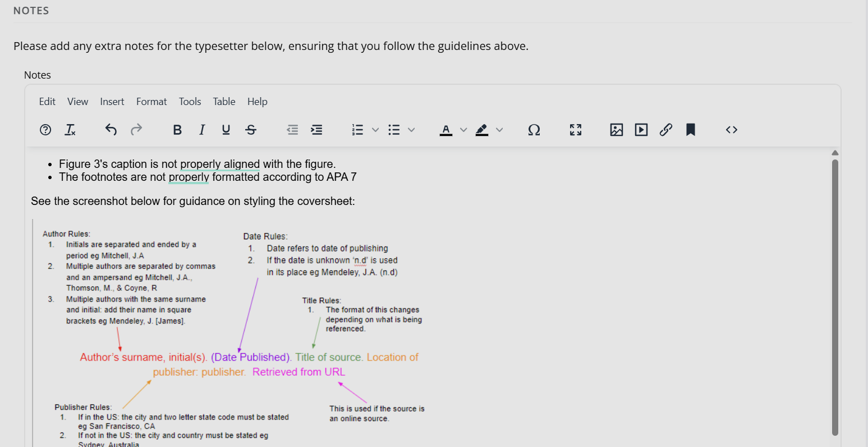This screenshot has width=868, height=447.
Task: Apply the text color
Action: tap(446, 130)
